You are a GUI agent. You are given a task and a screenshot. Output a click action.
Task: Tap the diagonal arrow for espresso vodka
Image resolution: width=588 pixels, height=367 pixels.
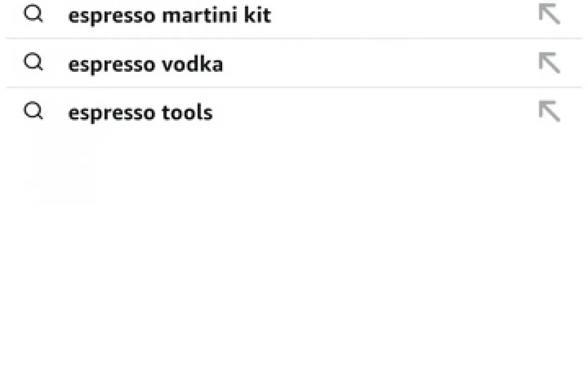(550, 63)
